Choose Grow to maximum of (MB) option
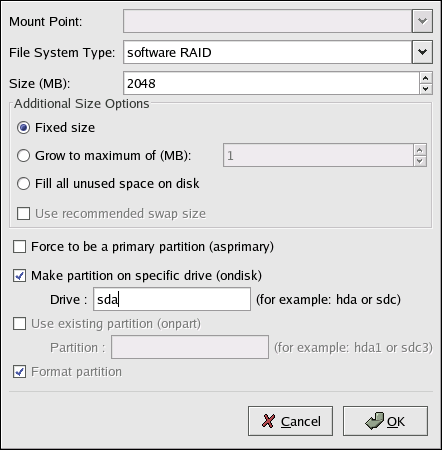The width and height of the screenshot is (442, 450). coord(23,156)
